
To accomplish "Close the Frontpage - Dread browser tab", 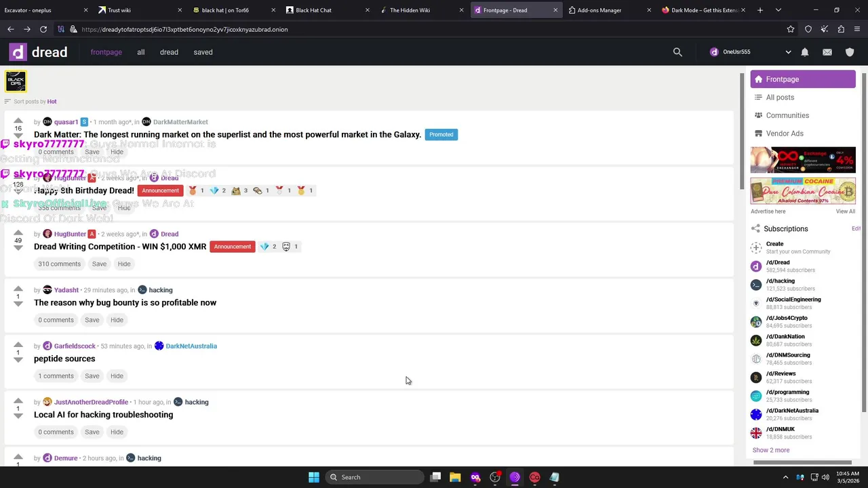I will pos(555,10).
